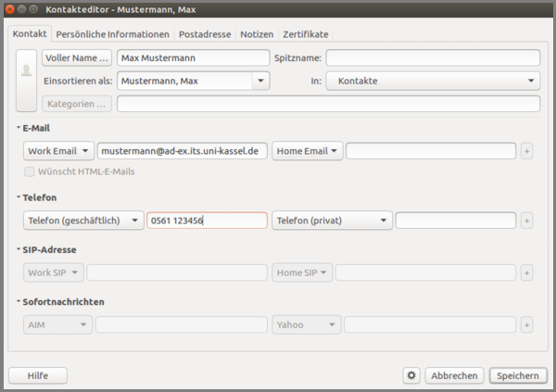The image size is (556, 392).
Task: Click the Speichern button
Action: pos(518,375)
